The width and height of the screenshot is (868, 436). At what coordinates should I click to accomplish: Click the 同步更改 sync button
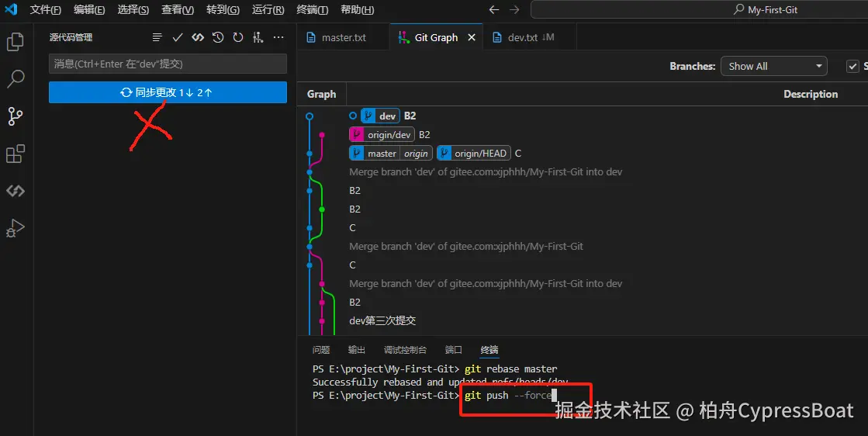click(x=168, y=92)
